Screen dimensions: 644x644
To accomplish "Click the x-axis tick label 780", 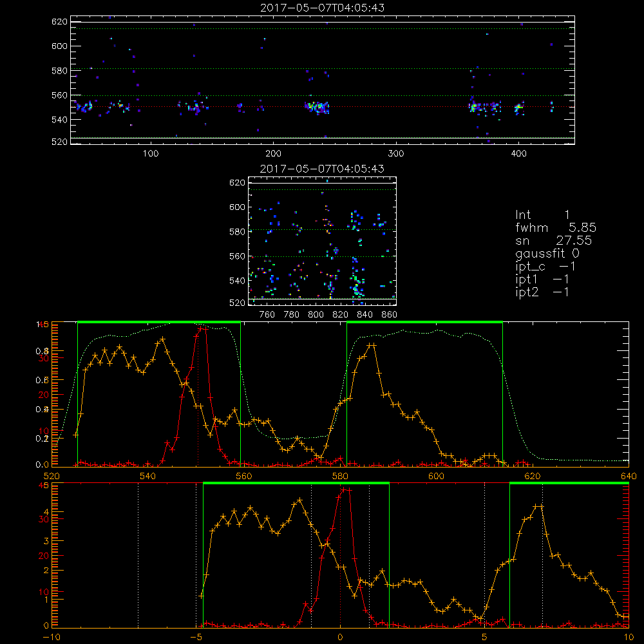I will pos(292,315).
